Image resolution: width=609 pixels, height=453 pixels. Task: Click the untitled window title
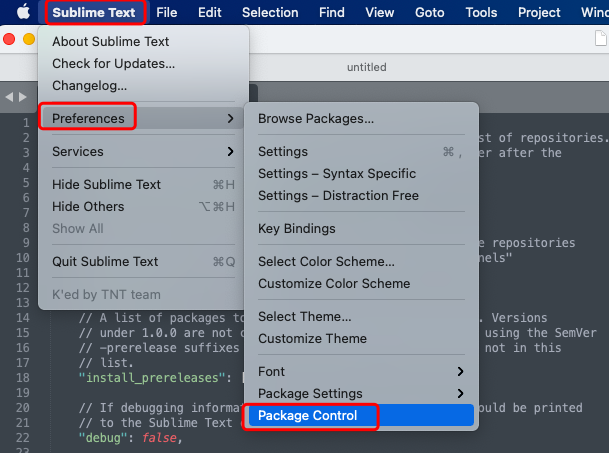coord(367,67)
